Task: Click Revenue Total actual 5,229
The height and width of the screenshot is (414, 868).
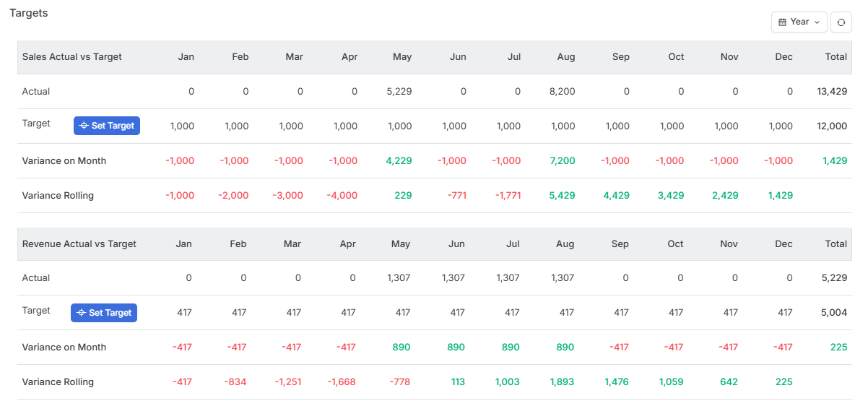Action: [x=834, y=278]
